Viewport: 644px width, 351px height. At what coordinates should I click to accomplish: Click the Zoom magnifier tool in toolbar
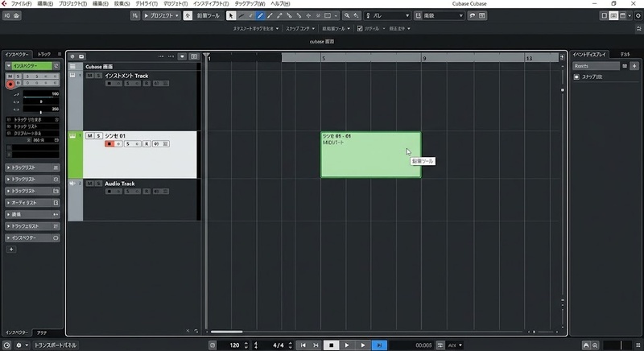[347, 15]
